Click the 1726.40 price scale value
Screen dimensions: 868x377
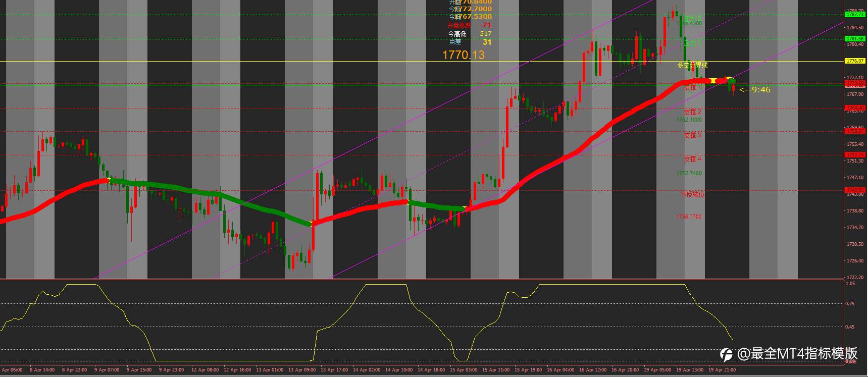click(x=855, y=260)
